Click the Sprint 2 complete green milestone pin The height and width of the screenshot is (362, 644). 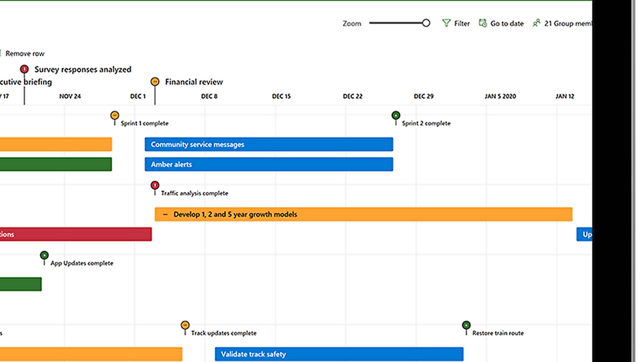pos(396,116)
